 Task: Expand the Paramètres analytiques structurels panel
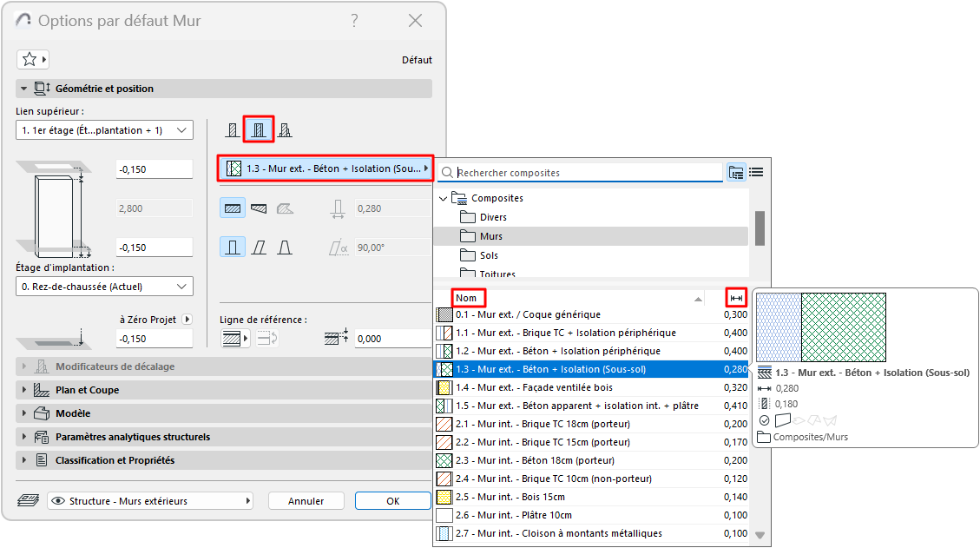pyautogui.click(x=224, y=437)
